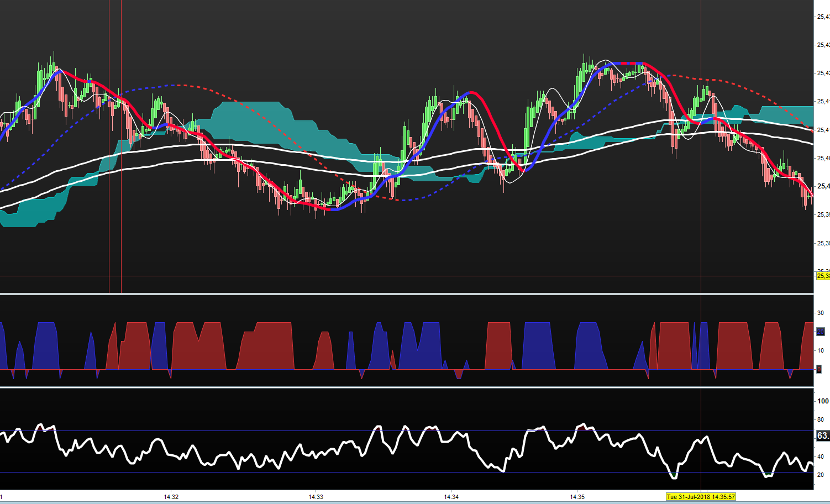
Task: Click the 100 label on RSI scale
Action: [823, 401]
